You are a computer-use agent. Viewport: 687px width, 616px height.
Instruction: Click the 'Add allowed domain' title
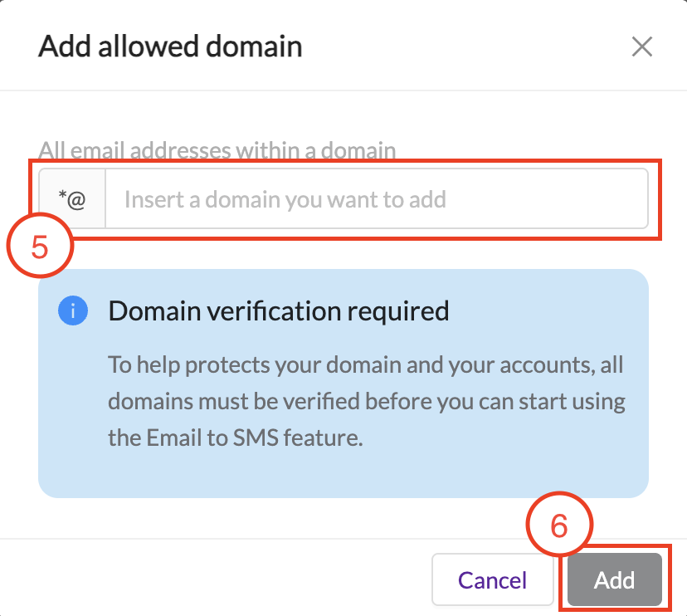pos(170,46)
